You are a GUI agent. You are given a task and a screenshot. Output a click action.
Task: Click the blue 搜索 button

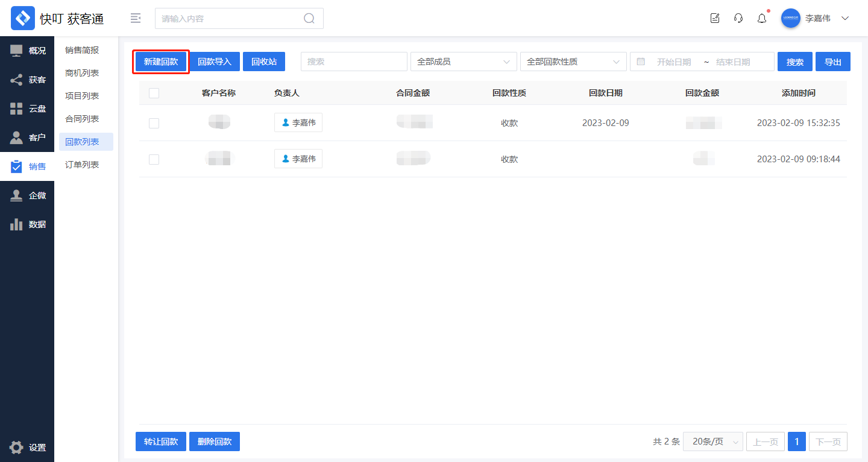(795, 62)
